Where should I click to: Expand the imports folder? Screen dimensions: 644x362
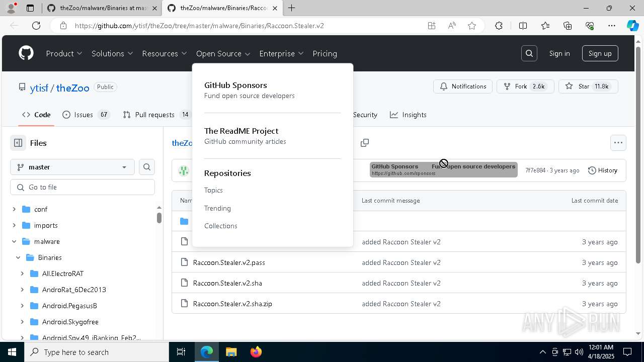point(14,225)
